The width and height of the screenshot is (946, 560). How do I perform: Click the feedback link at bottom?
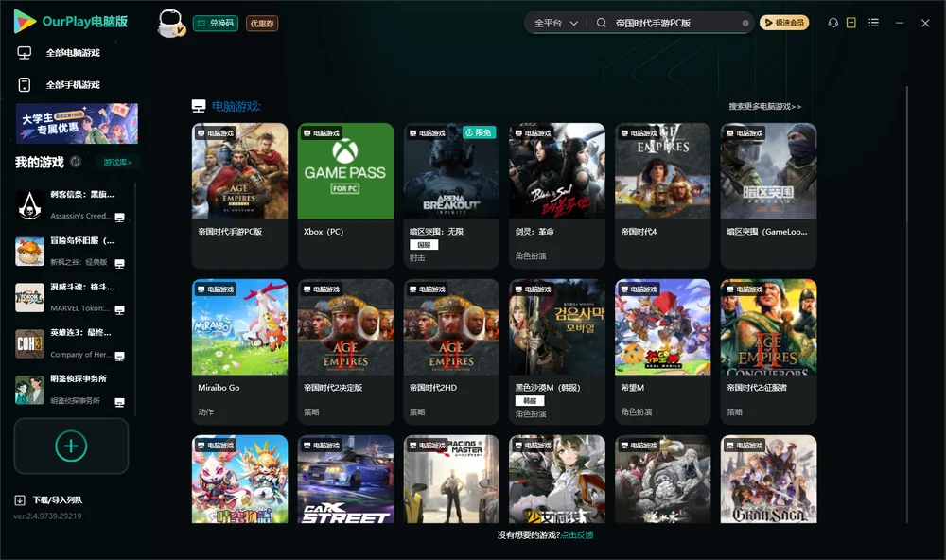(x=577, y=535)
